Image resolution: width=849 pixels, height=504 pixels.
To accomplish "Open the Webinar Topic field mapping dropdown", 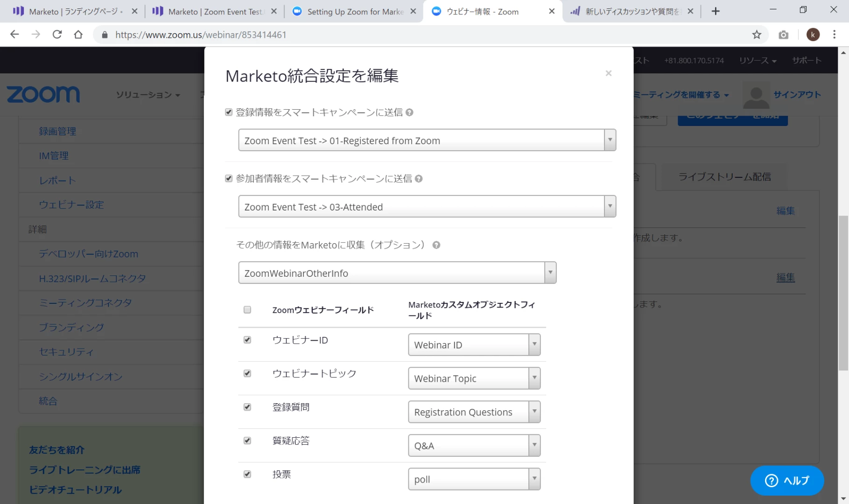I will (474, 378).
